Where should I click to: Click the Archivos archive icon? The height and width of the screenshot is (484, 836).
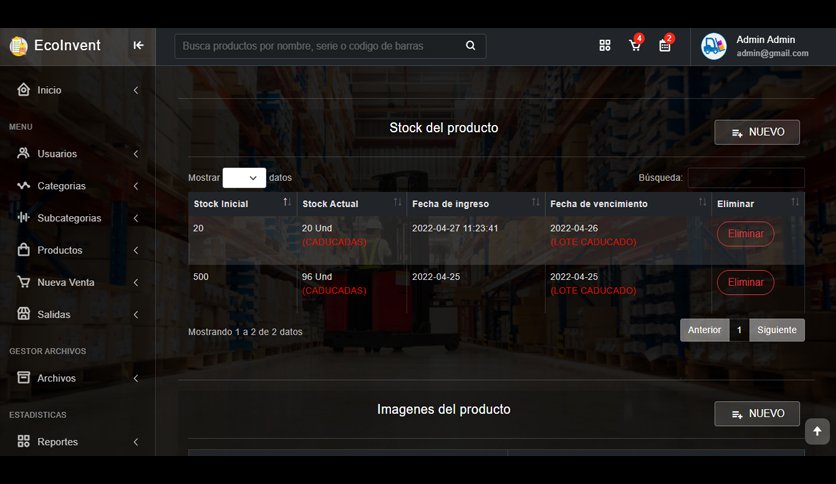[x=23, y=378]
